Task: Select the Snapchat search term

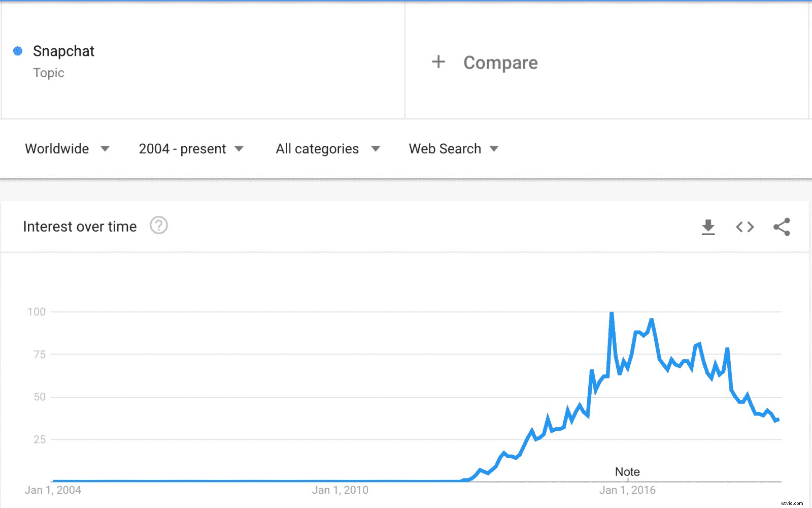Action: (x=63, y=51)
